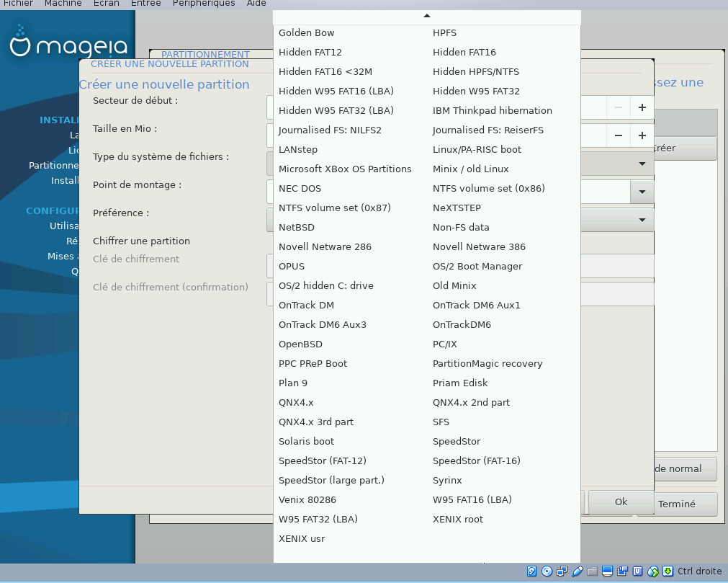Viewport: 728px width, 583px height.
Task: Choose Minix / old Linux
Action: pyautogui.click(x=470, y=169)
